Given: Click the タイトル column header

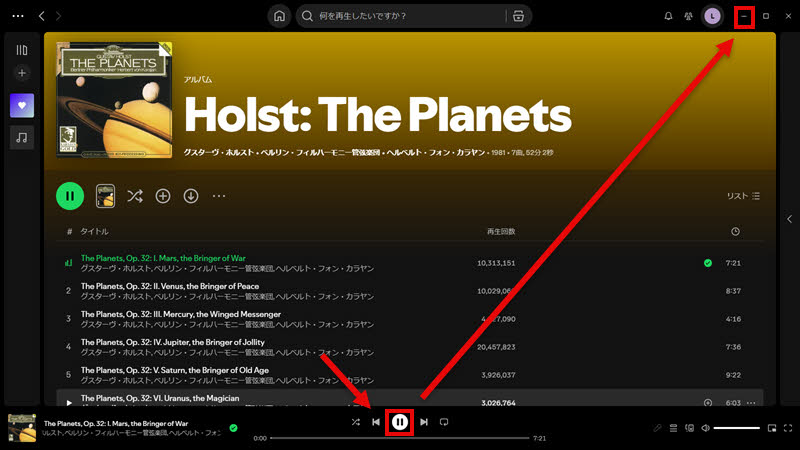Looking at the screenshot, I should (94, 232).
